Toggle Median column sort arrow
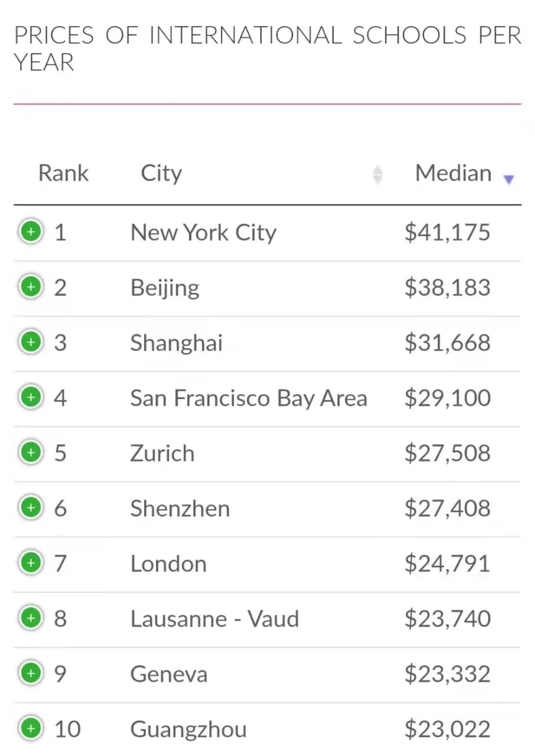This screenshot has height=756, width=535. coord(508,180)
